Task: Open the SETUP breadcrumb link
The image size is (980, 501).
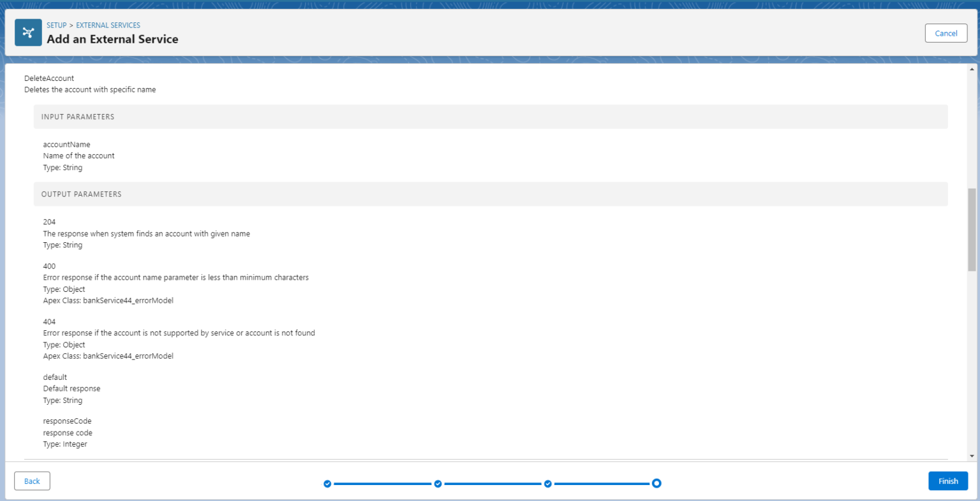Action: [x=56, y=25]
